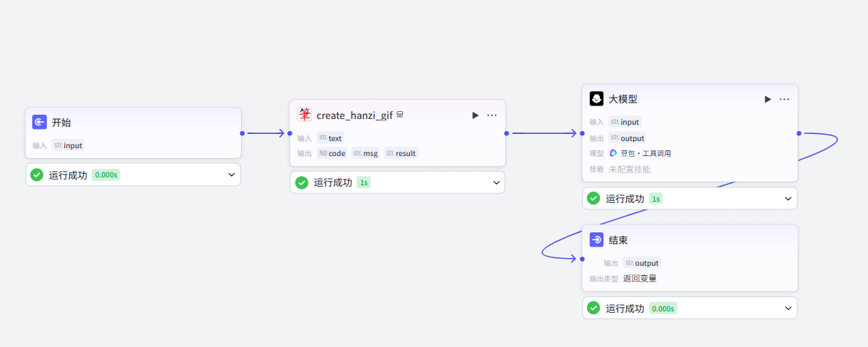Click the 大模型 node icon
Screen dimensions: 868x347
(597, 99)
